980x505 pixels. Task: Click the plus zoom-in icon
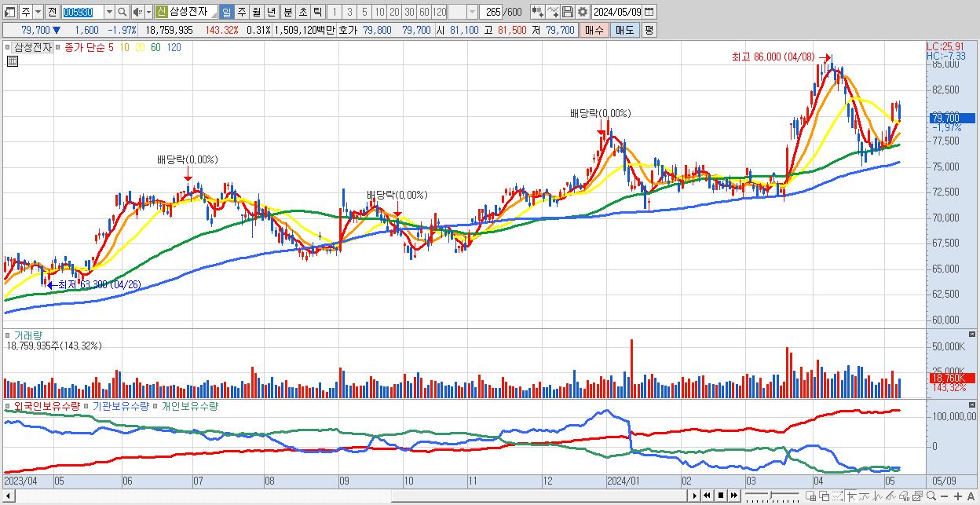958,496
